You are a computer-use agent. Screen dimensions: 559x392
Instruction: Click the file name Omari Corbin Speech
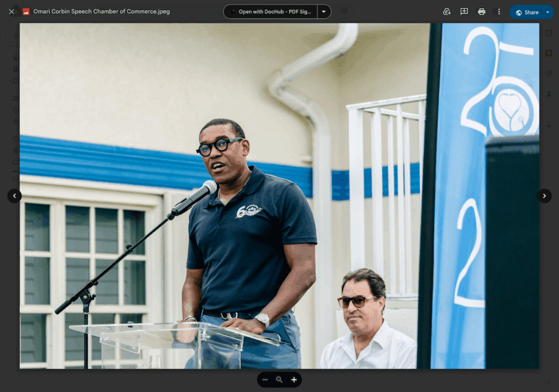(101, 12)
